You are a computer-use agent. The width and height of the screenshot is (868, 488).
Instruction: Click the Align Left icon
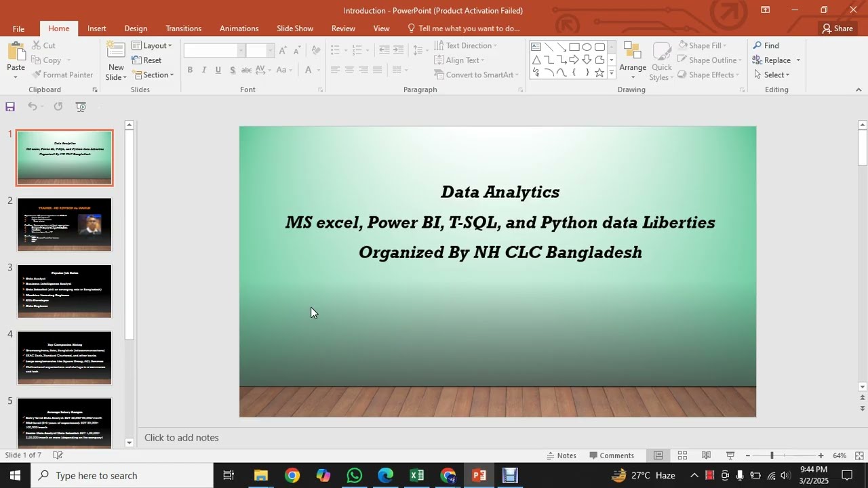tap(335, 70)
